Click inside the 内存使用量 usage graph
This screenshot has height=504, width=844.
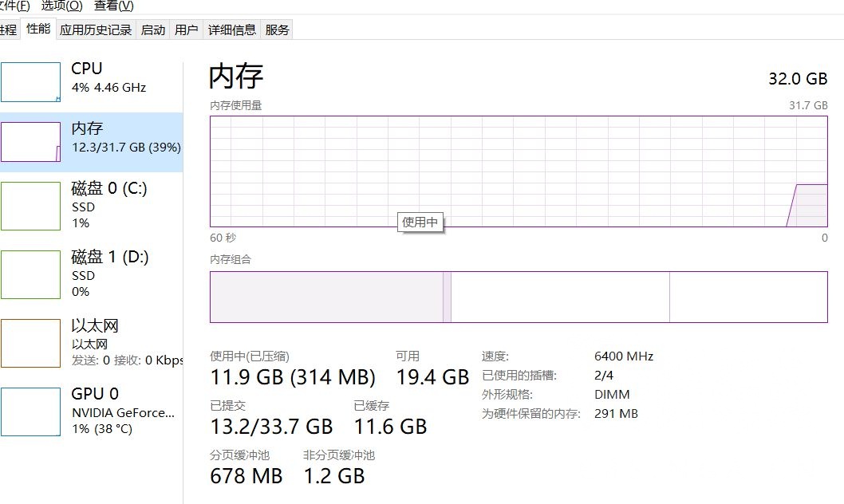(x=519, y=167)
